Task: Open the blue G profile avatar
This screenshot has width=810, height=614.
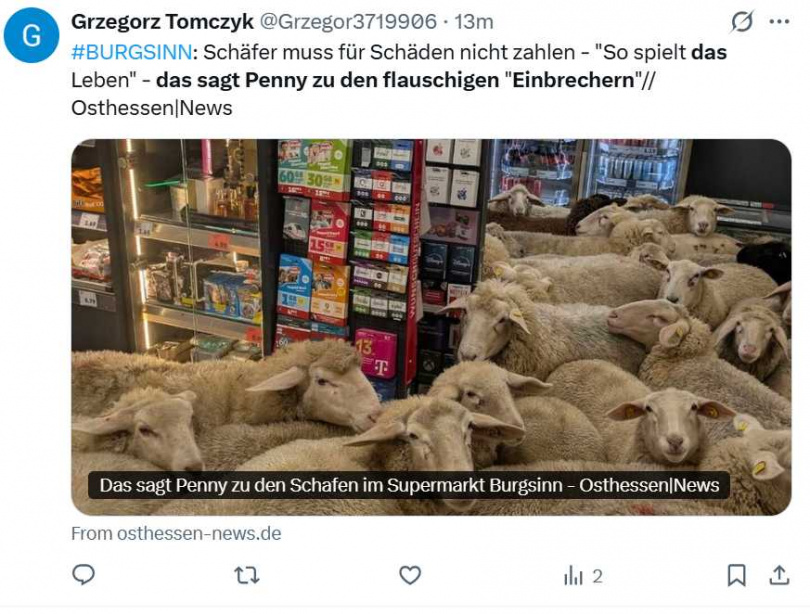Action: (x=32, y=36)
